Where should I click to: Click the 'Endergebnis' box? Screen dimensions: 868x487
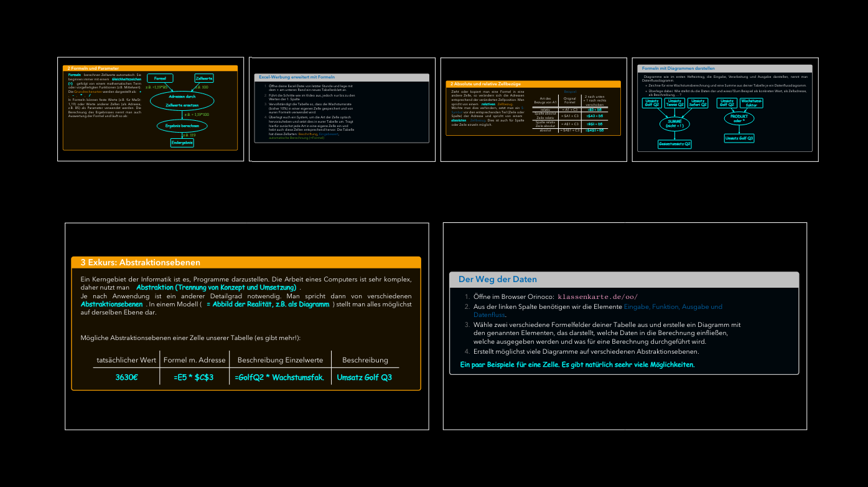[182, 143]
